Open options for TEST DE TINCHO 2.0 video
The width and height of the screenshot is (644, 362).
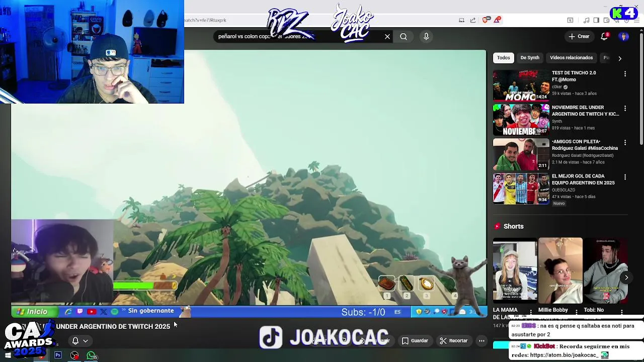(x=625, y=74)
